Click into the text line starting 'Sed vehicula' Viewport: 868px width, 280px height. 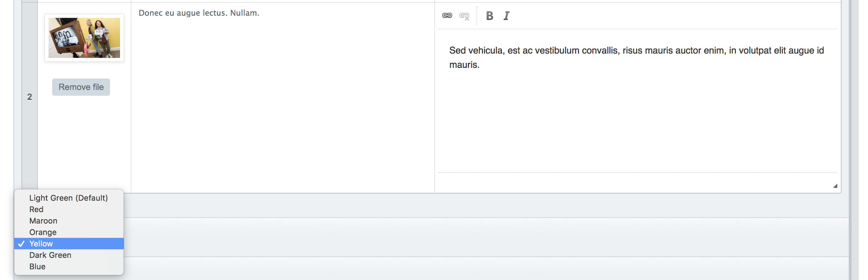[636, 51]
